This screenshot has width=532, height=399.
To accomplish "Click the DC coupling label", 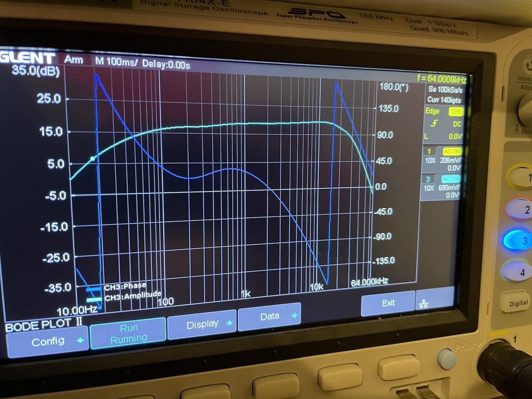I will click(457, 124).
